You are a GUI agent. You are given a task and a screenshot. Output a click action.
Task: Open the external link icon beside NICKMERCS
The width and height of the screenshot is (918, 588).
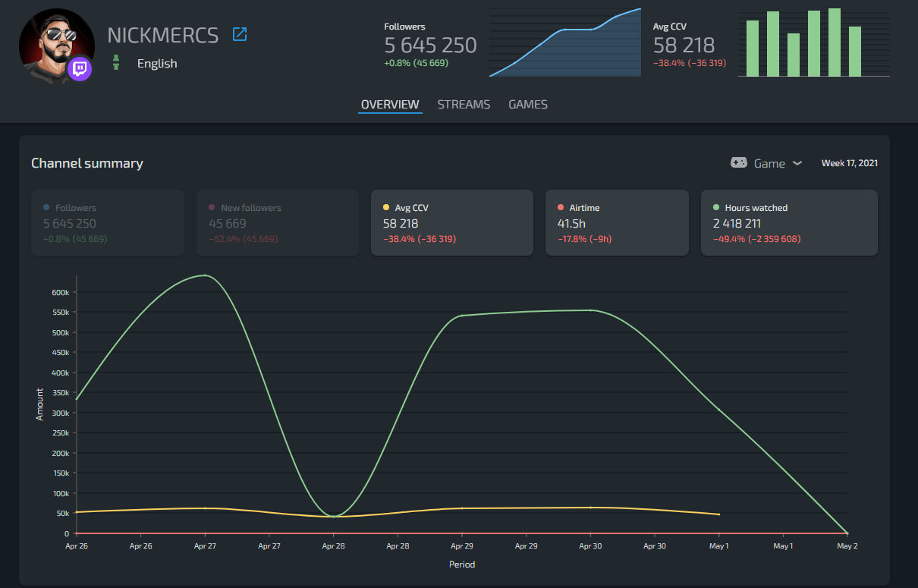click(x=240, y=34)
